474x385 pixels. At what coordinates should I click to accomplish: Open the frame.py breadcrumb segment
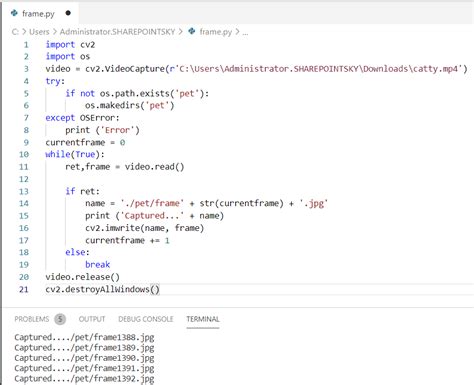pos(215,32)
